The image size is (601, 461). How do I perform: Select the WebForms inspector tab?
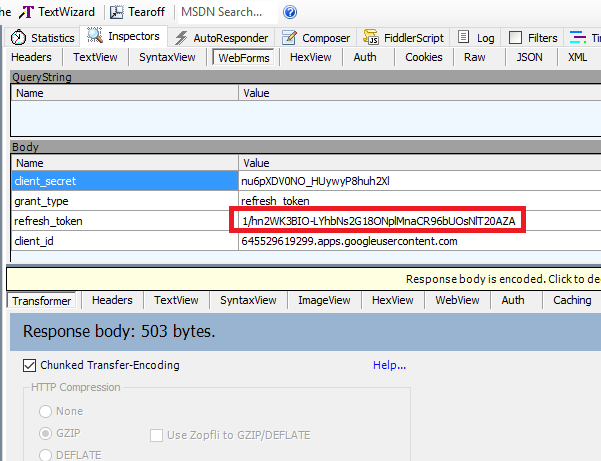244,57
